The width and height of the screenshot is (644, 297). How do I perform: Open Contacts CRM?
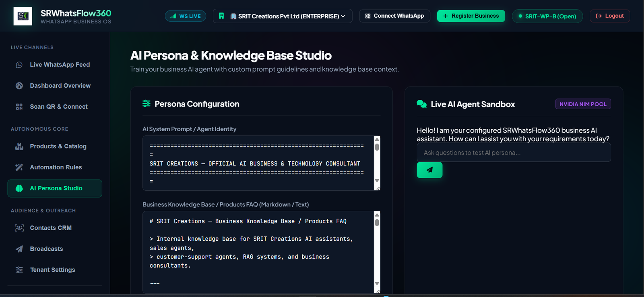55,228
